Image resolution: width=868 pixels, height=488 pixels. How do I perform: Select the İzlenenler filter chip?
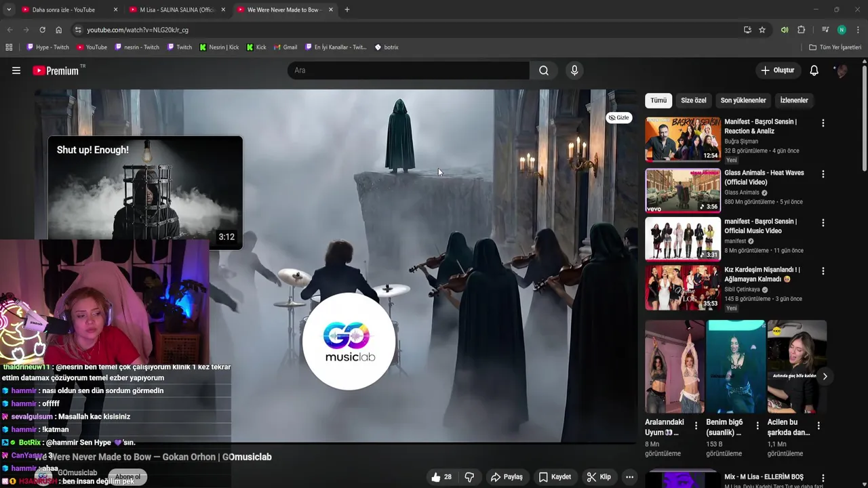tap(794, 100)
